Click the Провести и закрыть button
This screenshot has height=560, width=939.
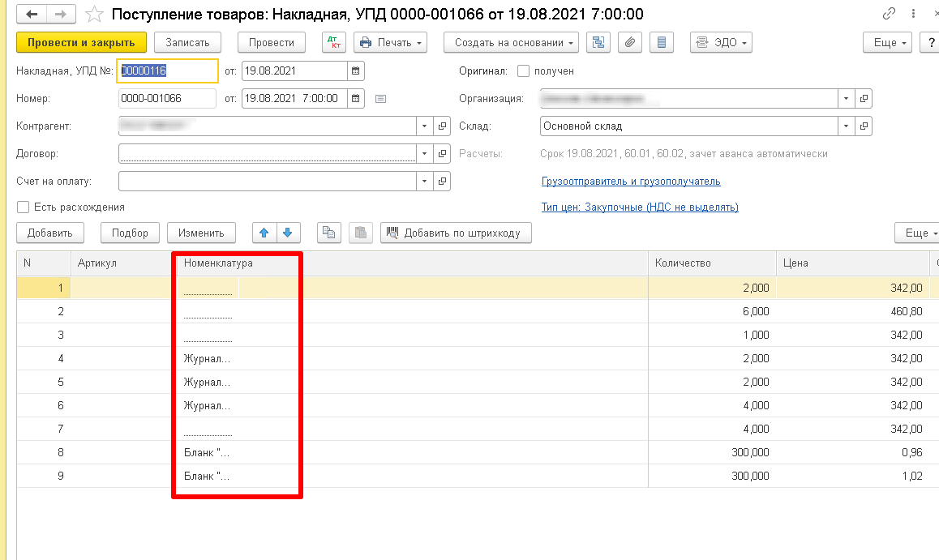81,42
